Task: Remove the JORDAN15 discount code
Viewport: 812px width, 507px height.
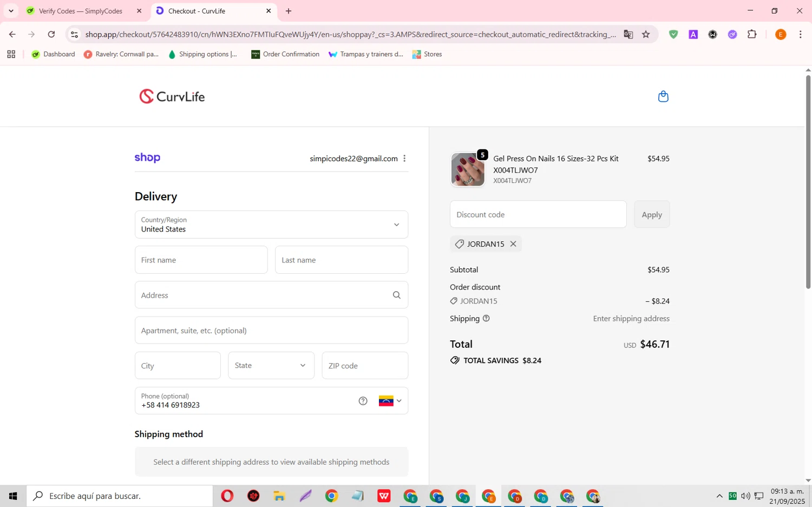Action: pos(513,244)
